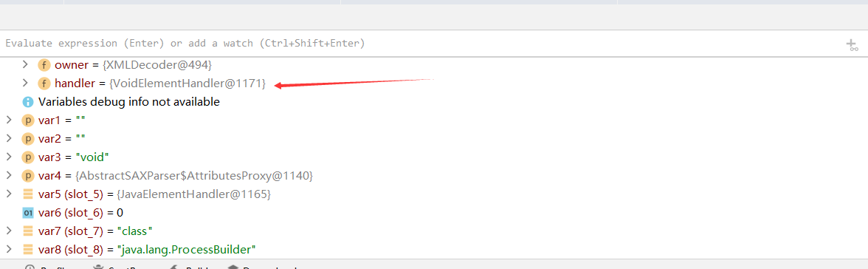Click the primitive 01 icon beside var6
The height and width of the screenshot is (269, 868).
(28, 212)
